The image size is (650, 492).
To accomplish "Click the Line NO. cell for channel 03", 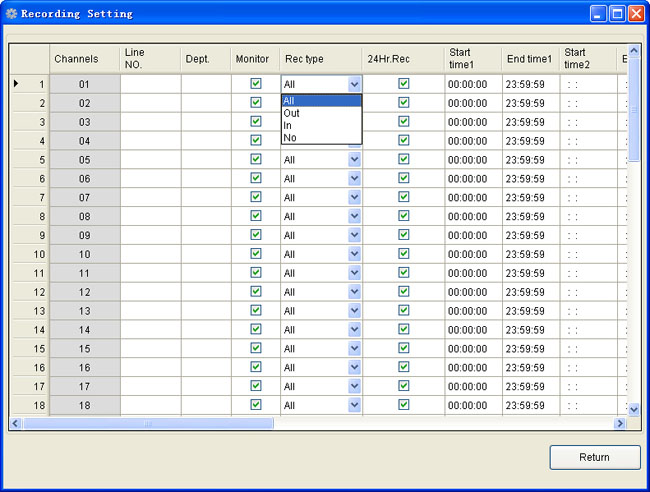I will point(150,122).
